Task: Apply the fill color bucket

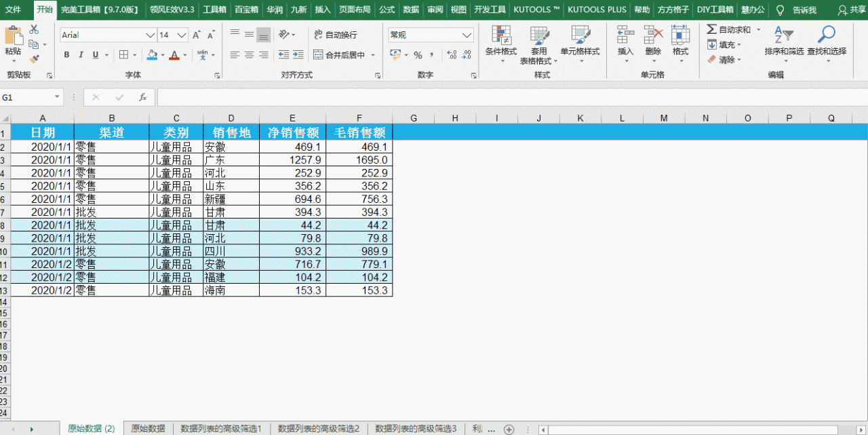Action: 152,55
